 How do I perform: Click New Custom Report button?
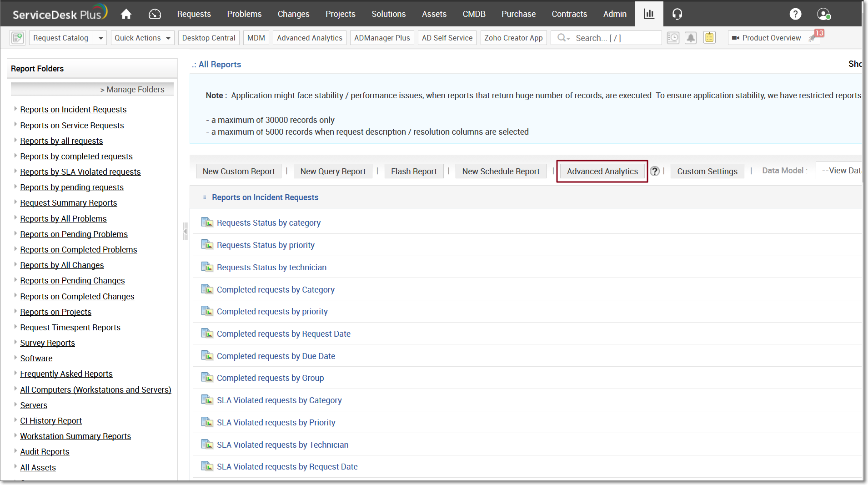pos(239,171)
